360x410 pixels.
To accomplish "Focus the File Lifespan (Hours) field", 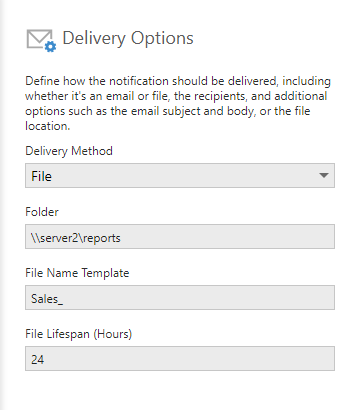I will [180, 359].
